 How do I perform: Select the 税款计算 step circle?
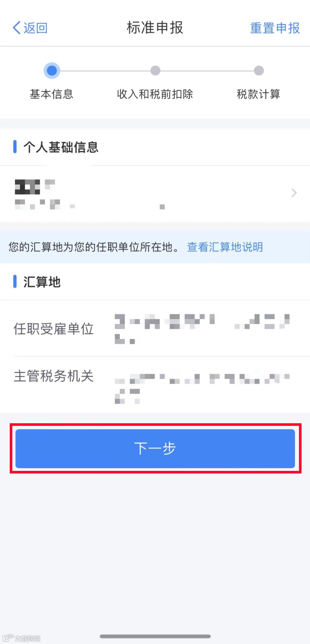pyautogui.click(x=259, y=71)
